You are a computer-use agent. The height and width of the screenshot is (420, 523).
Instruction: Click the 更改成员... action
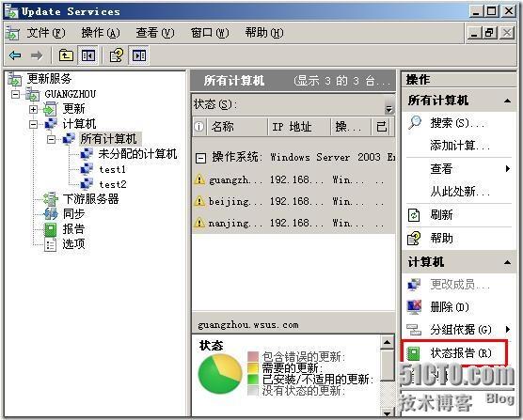point(460,285)
